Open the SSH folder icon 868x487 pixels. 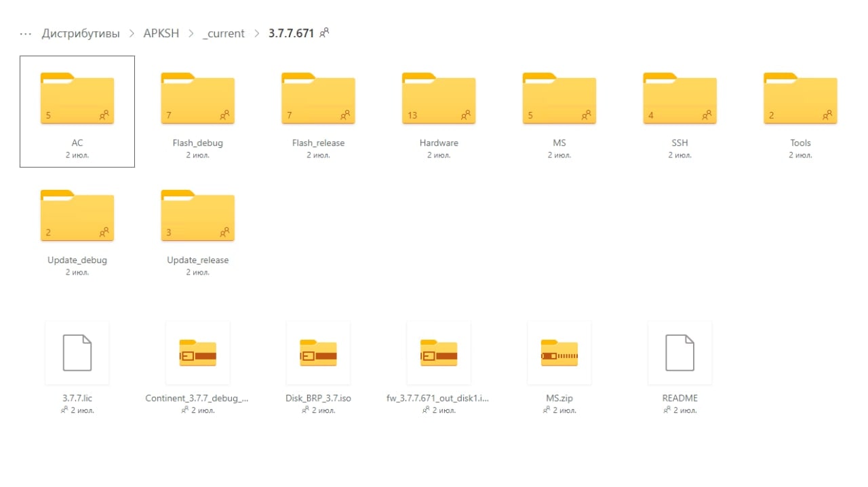679,98
